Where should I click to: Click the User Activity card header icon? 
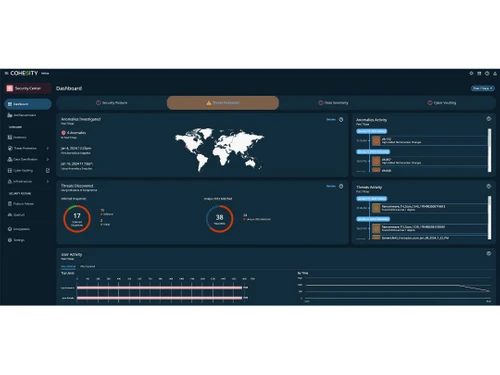click(489, 254)
